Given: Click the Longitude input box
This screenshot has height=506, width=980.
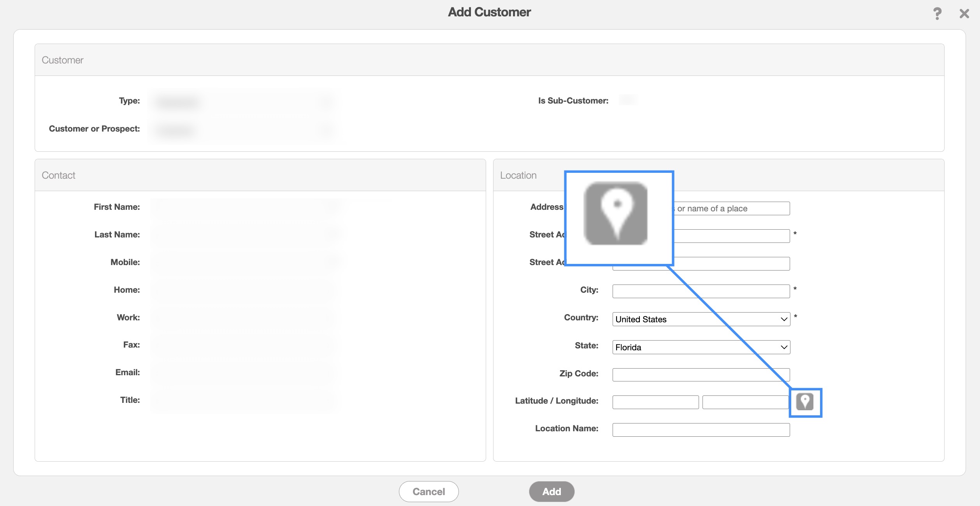Looking at the screenshot, I should click(x=745, y=402).
